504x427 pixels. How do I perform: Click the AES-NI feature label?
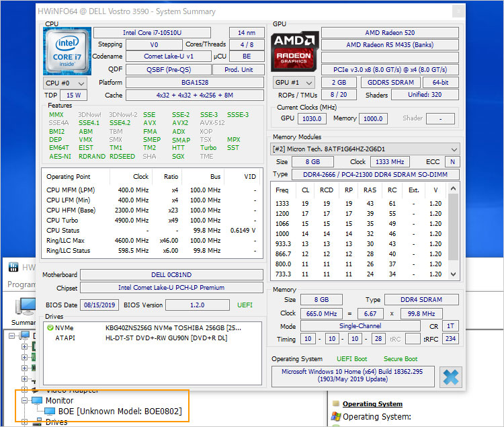[60, 156]
